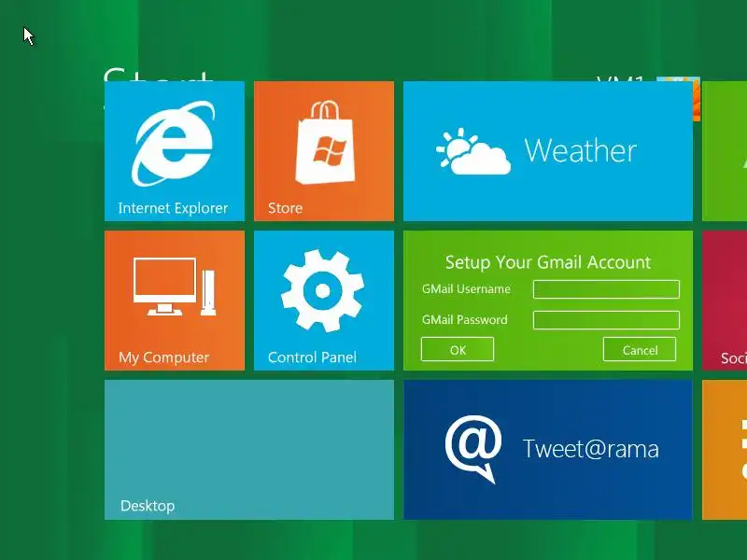747x560 pixels.
Task: Click the VM1 user name
Action: (621, 79)
